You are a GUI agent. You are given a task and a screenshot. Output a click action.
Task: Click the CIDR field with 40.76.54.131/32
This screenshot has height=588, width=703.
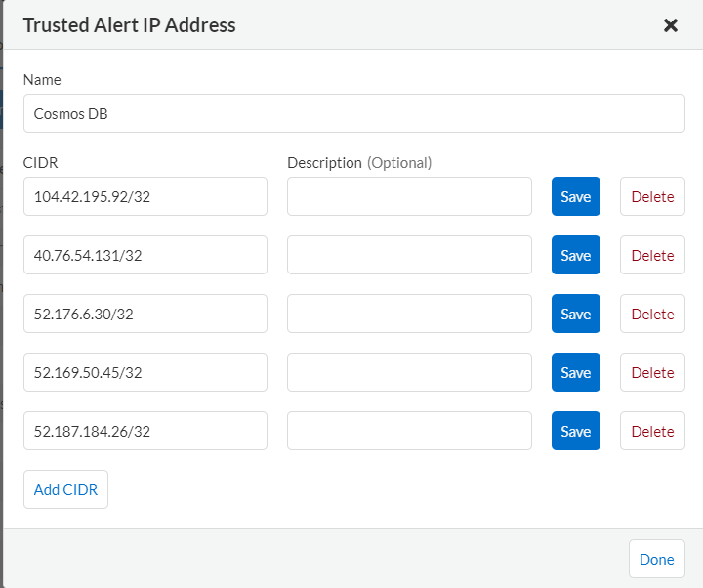point(145,255)
